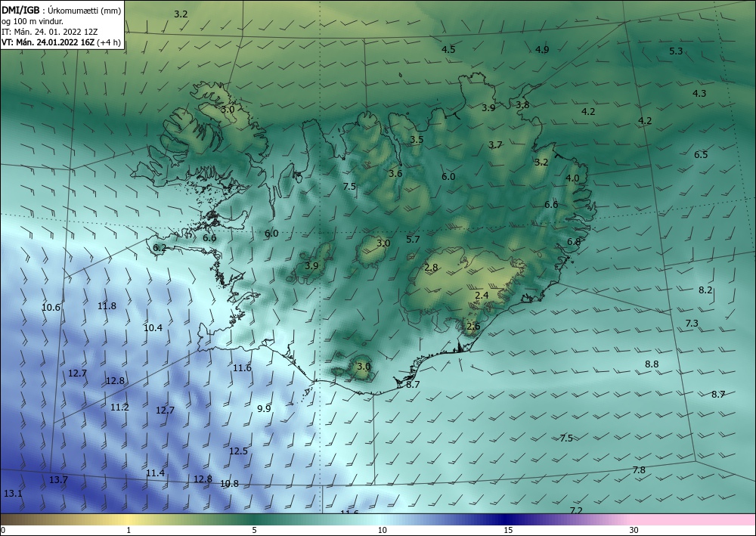
Task: Click the 13.1 value in the corner
Action: [13, 494]
